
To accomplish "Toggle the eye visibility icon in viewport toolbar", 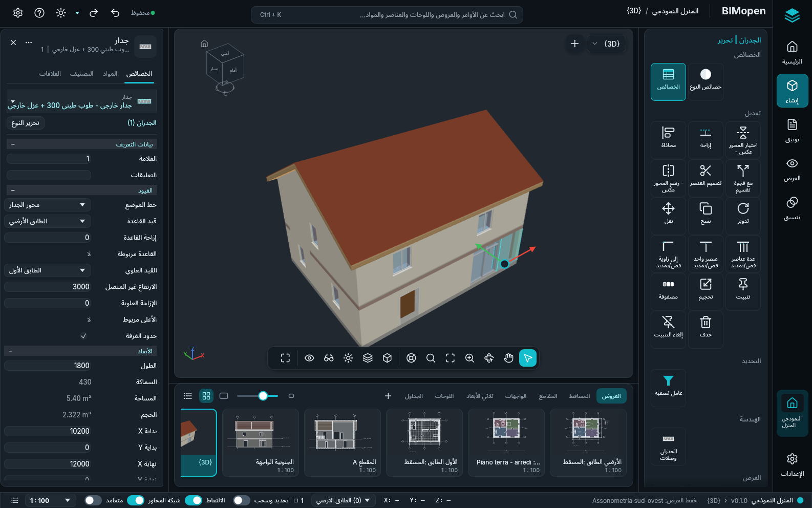I will tap(309, 358).
